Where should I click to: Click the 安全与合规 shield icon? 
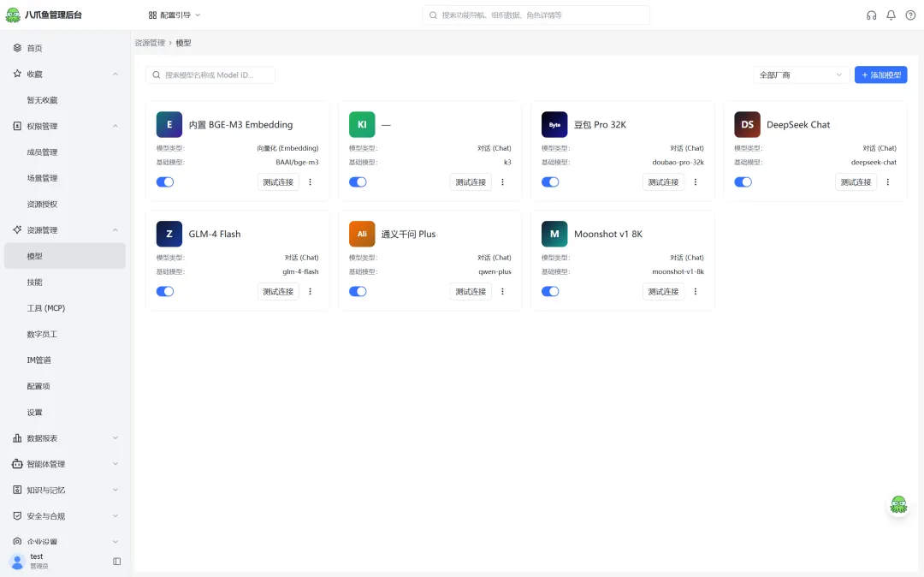coord(17,515)
